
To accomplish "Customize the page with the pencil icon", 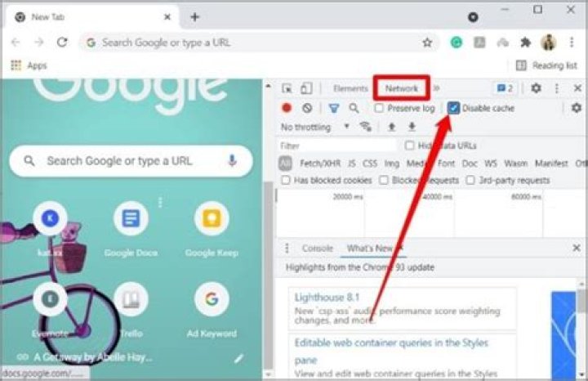I will click(x=238, y=358).
